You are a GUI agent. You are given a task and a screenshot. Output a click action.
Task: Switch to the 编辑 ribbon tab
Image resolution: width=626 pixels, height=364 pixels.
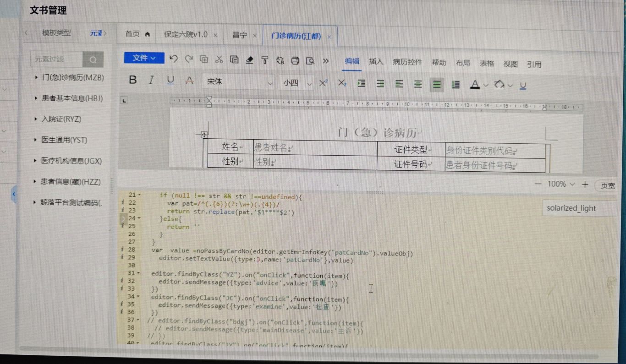click(352, 61)
